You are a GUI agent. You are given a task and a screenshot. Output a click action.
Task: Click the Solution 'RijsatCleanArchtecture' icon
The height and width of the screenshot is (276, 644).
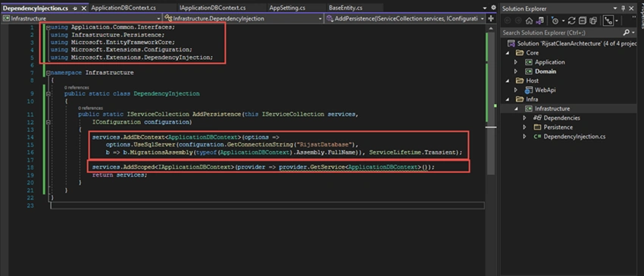click(511, 43)
